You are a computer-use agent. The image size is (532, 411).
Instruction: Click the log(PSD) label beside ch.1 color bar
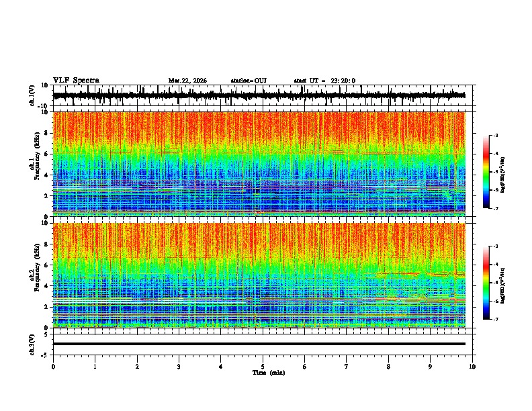503,175
